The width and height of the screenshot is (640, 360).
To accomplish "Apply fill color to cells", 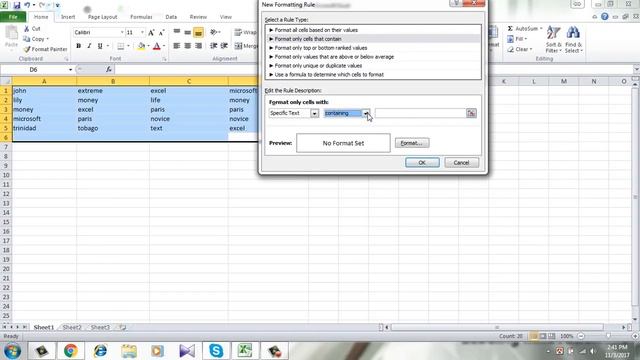I will point(141,46).
